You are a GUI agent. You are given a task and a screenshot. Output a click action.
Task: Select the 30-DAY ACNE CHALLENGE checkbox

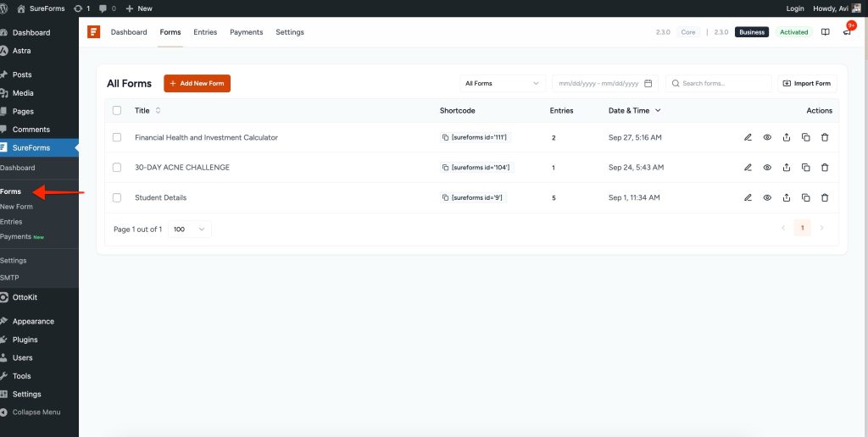tap(117, 167)
